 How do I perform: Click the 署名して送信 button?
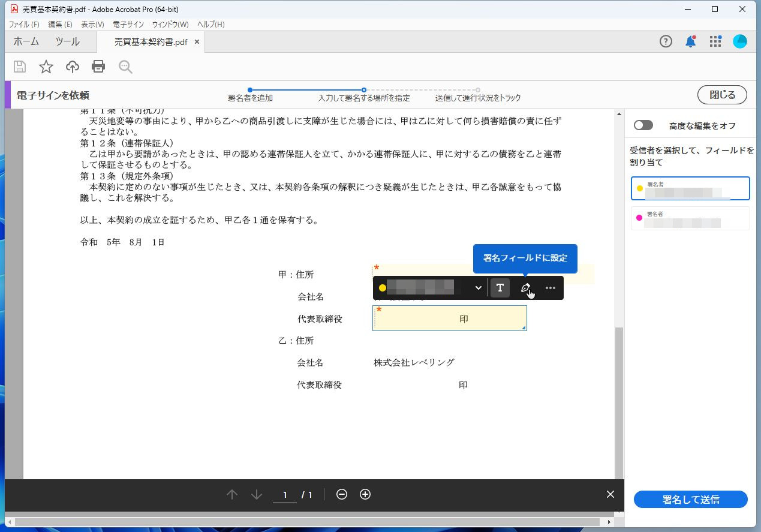690,499
